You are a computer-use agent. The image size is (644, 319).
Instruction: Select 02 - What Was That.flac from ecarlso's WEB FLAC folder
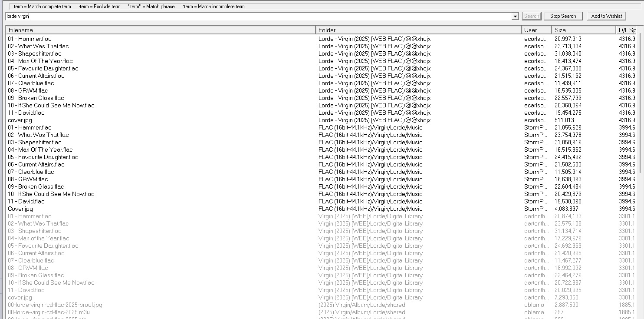click(38, 46)
